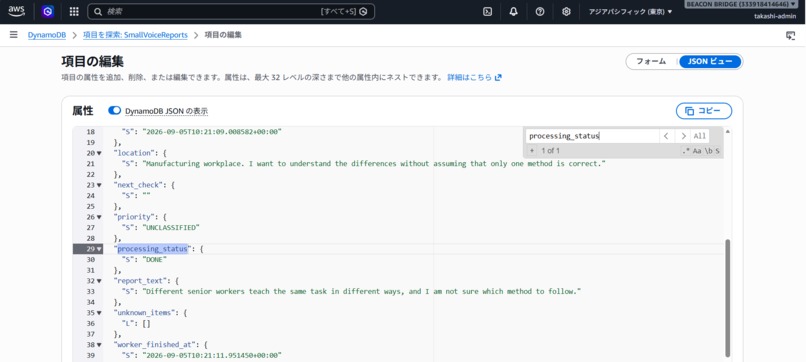Collapse the processing_status block at line 29
Screen dimensions: 806x362
99,249
